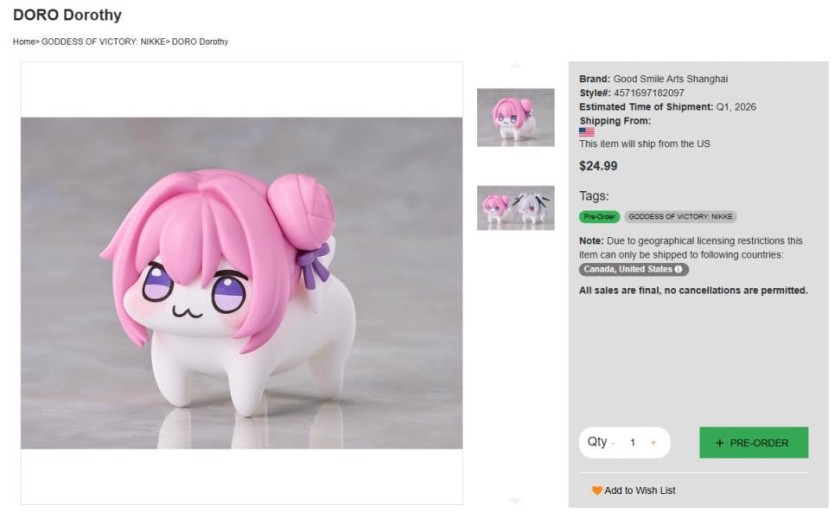Click the DORO Dorothy breadcrumb item

(200, 42)
